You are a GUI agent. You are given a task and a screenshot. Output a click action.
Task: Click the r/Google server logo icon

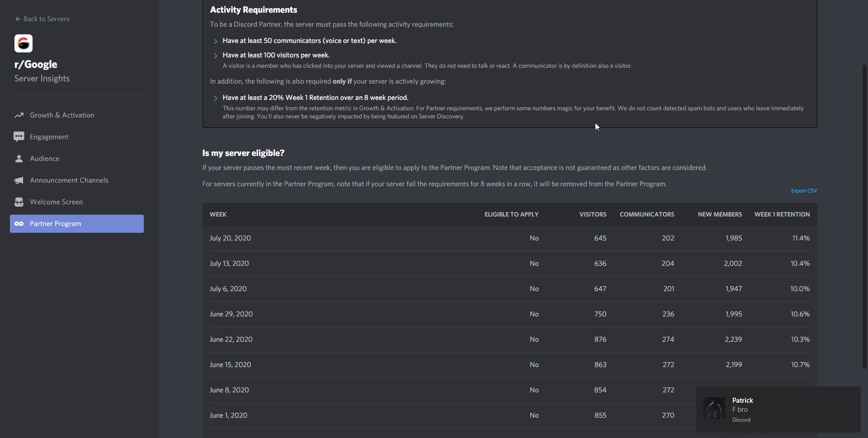pyautogui.click(x=24, y=43)
